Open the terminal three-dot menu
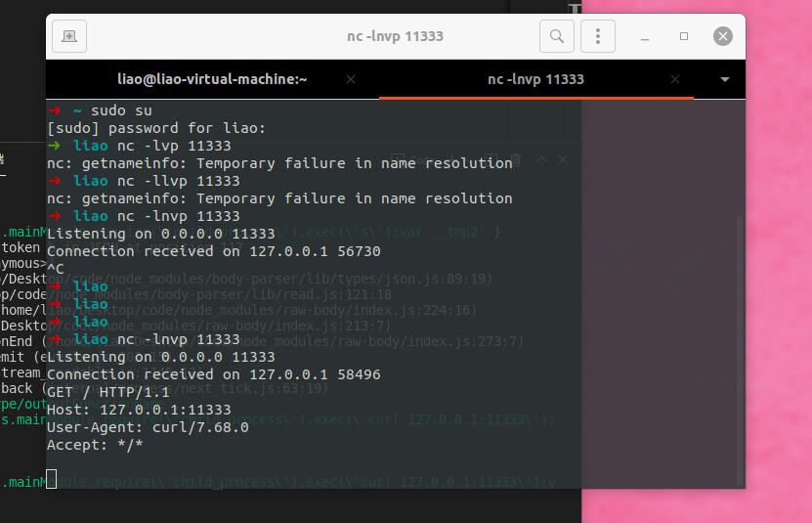Image resolution: width=812 pixels, height=523 pixels. tap(598, 36)
